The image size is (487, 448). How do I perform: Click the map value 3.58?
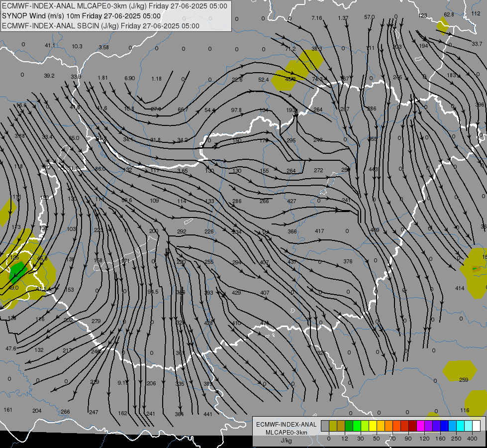point(104,47)
